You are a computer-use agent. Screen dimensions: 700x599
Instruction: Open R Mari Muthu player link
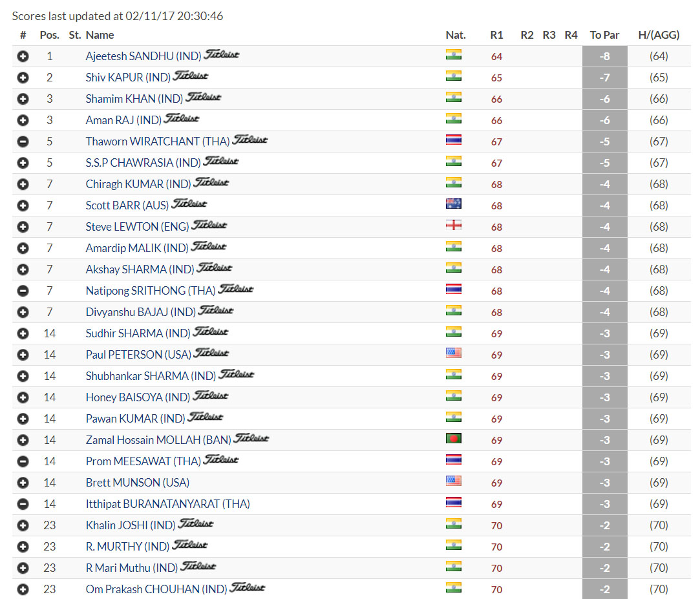click(132, 568)
